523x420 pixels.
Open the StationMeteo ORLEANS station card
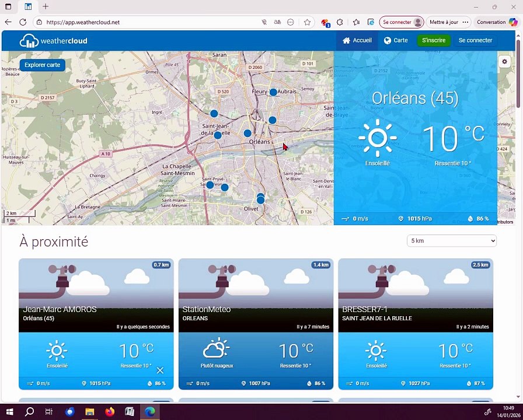(256, 324)
